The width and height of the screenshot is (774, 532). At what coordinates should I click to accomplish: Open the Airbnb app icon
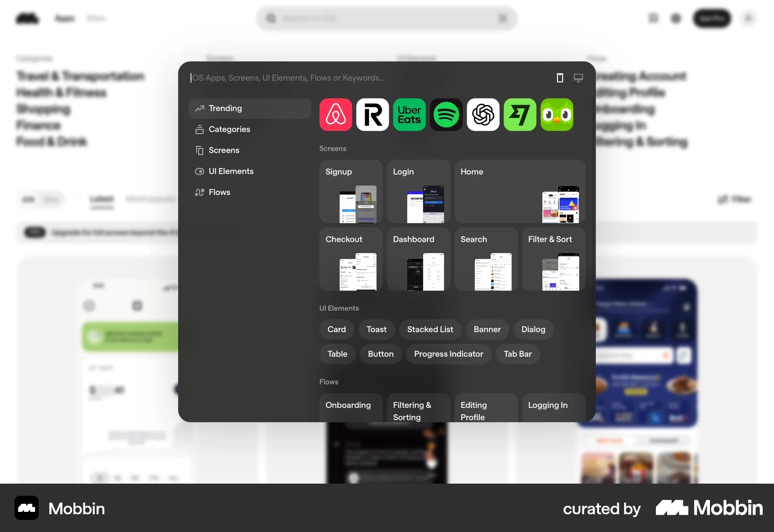pos(335,115)
